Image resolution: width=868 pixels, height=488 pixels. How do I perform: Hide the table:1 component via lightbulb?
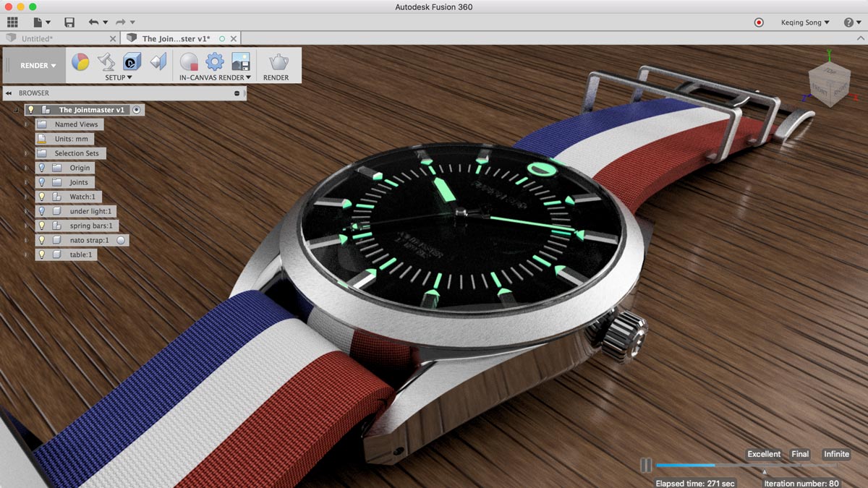point(42,254)
